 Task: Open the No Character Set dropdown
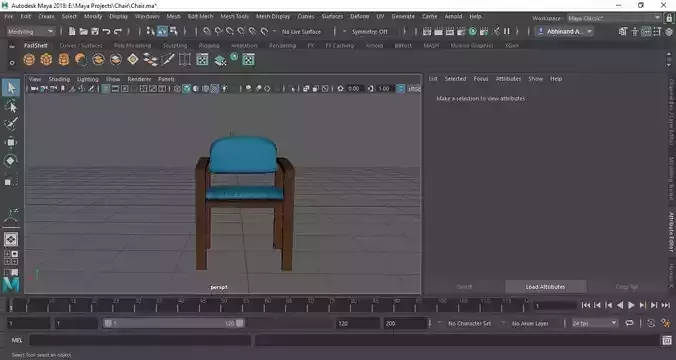[x=470, y=323]
